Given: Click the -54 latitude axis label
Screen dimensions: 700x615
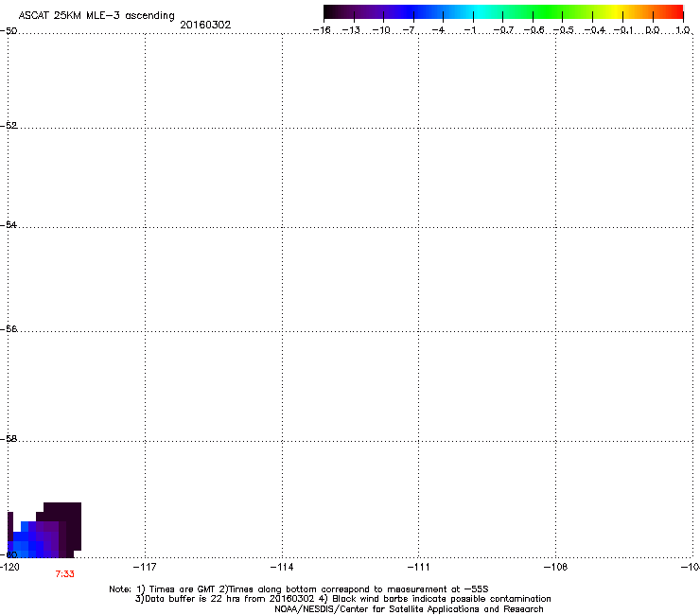Looking at the screenshot, I should coord(9,224).
